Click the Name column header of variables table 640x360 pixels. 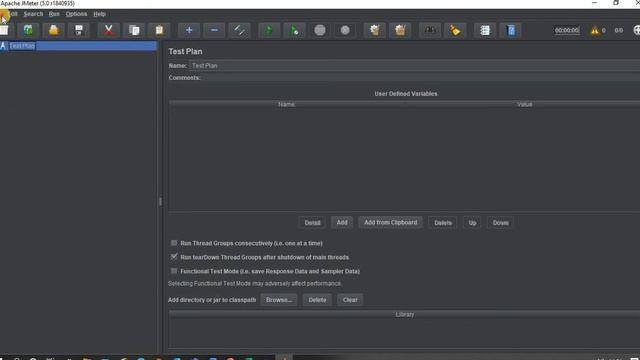pos(287,104)
